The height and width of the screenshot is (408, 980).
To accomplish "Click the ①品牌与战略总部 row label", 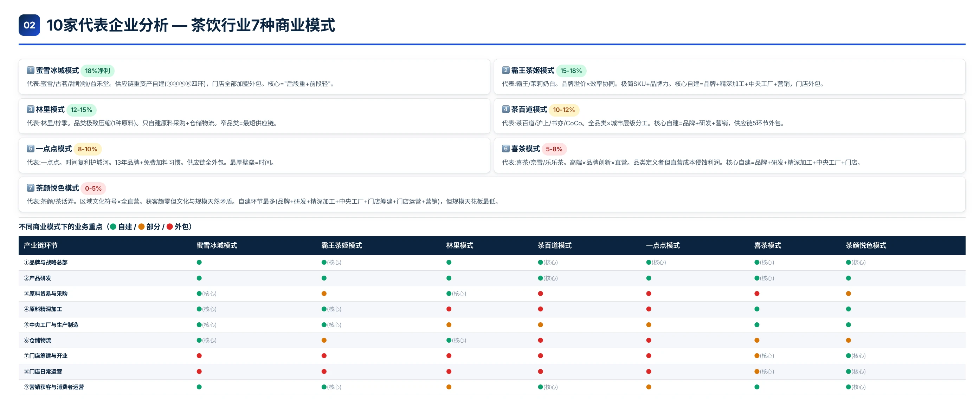I will tap(46, 263).
